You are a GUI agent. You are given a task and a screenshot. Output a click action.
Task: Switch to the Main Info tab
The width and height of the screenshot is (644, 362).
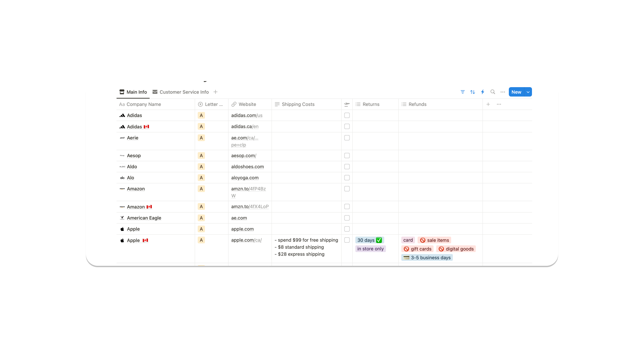point(133,92)
